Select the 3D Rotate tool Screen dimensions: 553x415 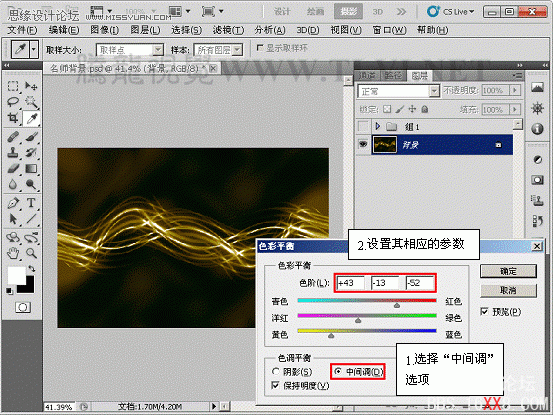[13, 237]
